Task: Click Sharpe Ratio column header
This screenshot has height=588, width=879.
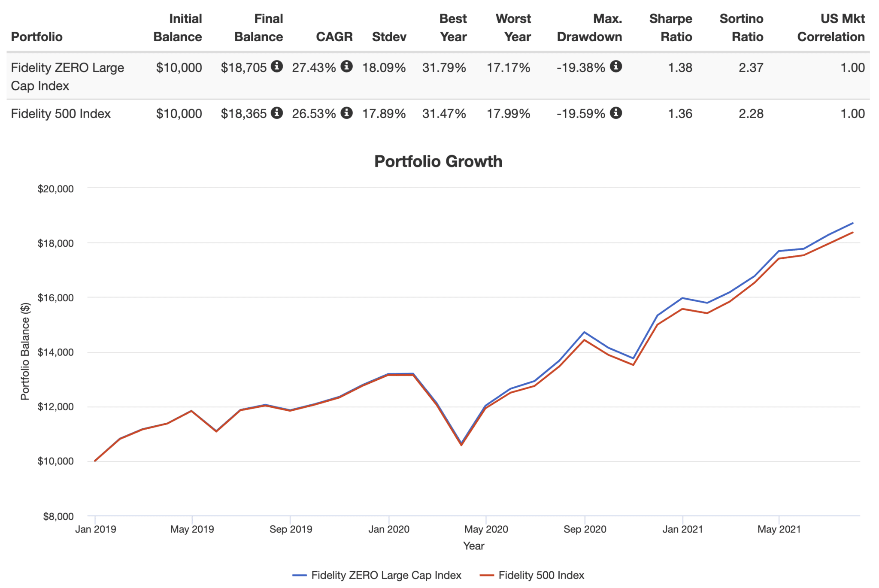Action: (x=670, y=28)
